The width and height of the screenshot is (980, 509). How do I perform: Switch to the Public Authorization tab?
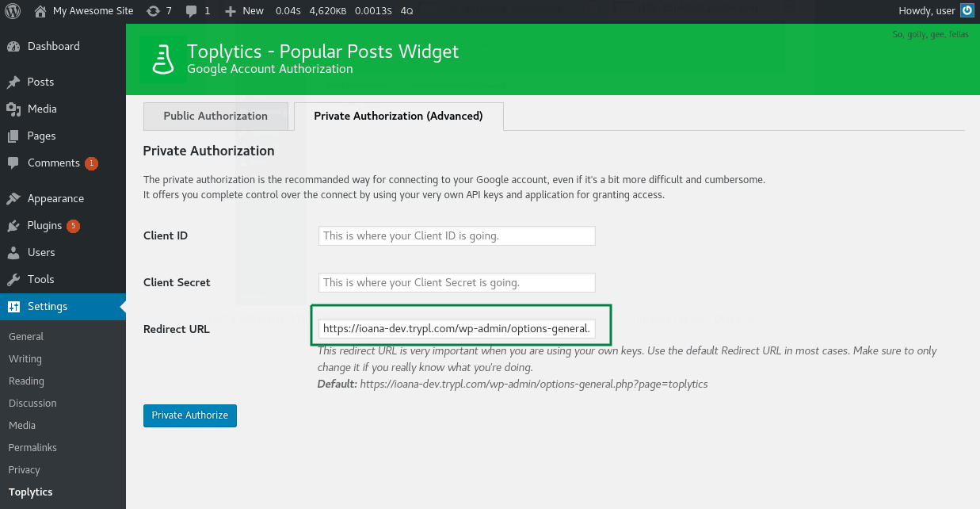coord(215,116)
